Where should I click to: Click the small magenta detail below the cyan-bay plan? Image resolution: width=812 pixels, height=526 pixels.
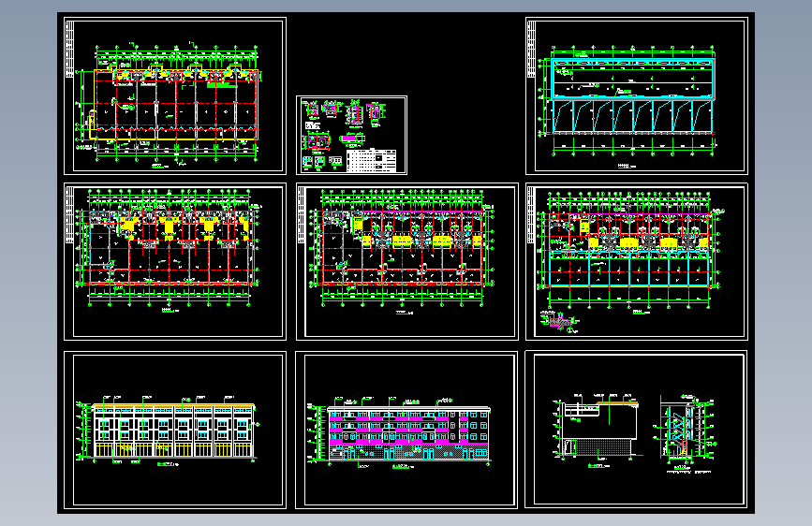[559, 322]
